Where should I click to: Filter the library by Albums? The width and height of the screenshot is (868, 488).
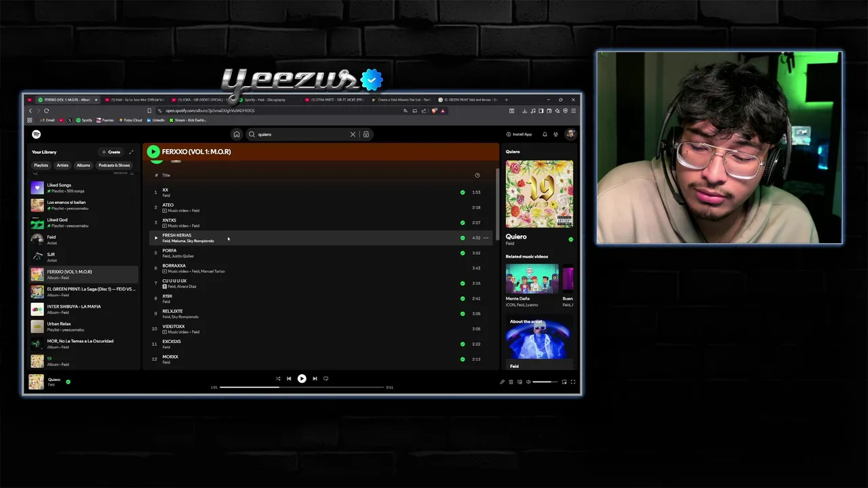coord(83,165)
